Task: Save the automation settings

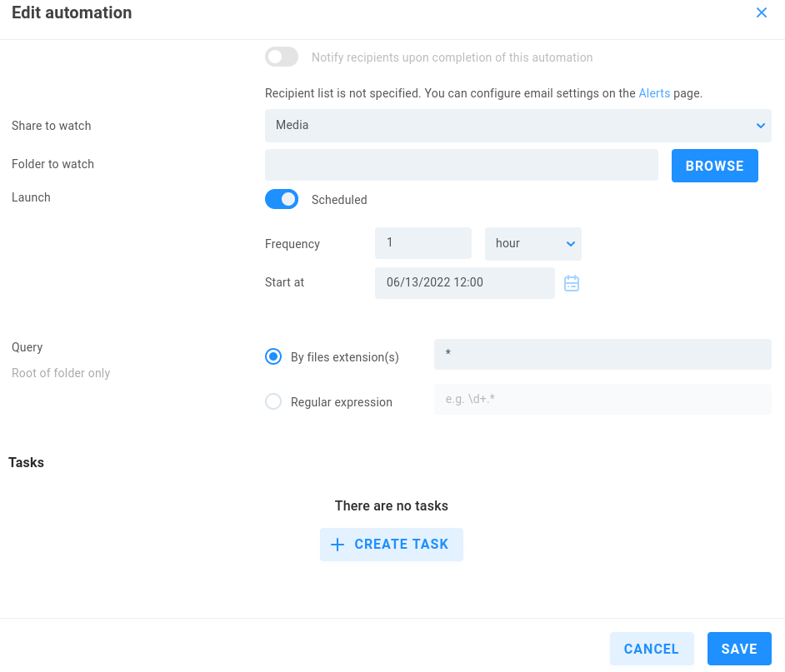Action: [739, 649]
